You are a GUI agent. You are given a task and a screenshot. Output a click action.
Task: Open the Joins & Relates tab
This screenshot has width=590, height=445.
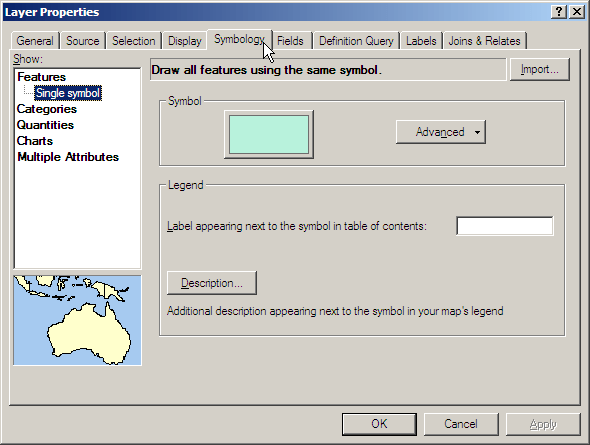point(484,41)
